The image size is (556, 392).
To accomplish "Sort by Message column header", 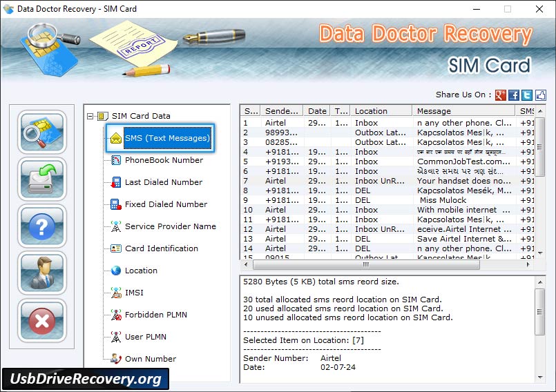I will coord(463,111).
